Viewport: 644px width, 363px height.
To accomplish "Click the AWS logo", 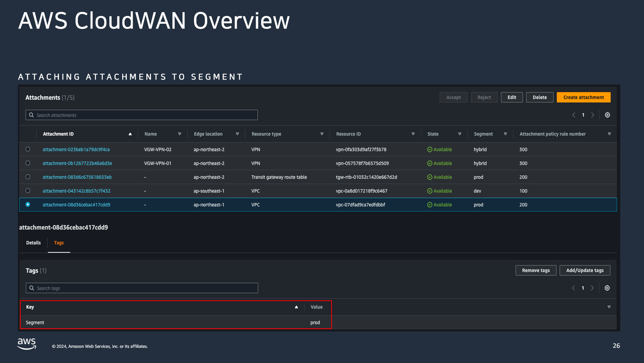I will (x=27, y=344).
